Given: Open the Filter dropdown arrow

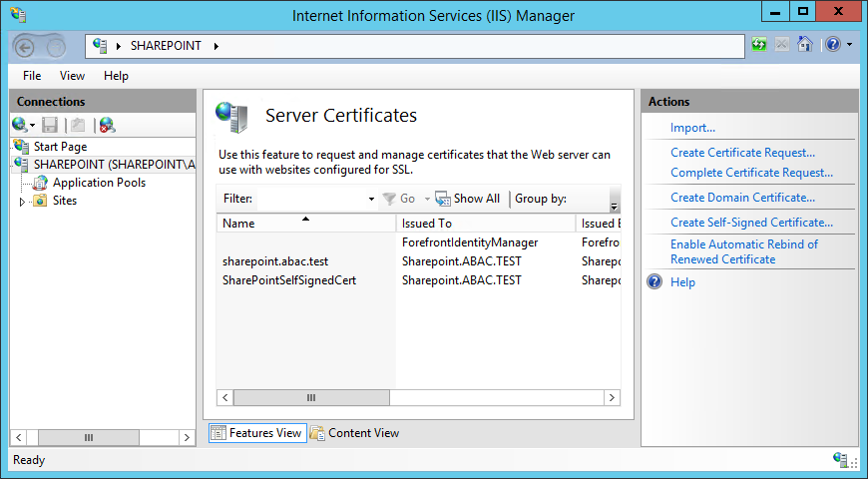Looking at the screenshot, I should point(371,200).
